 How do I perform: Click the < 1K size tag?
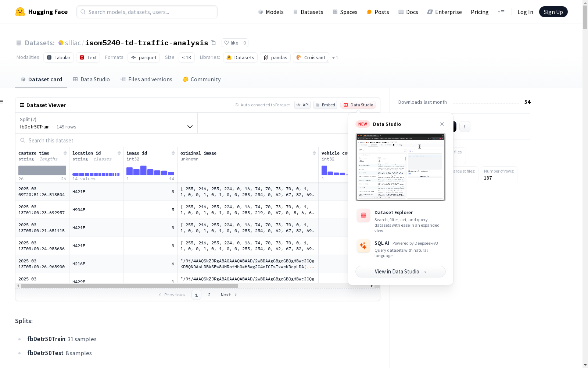point(187,57)
